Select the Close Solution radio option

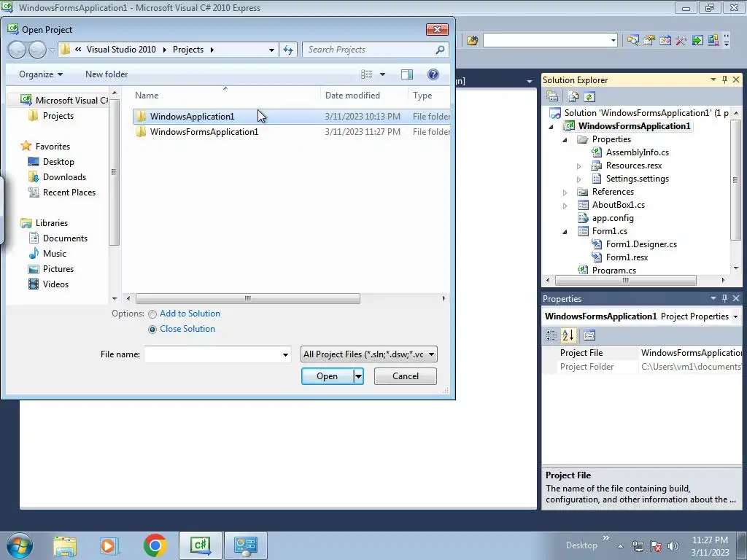point(152,330)
